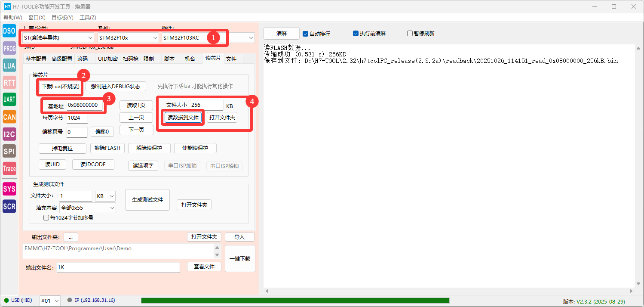Click 下载Lua(不烧录) button
Screen dimensions: 644x307
click(x=61, y=87)
